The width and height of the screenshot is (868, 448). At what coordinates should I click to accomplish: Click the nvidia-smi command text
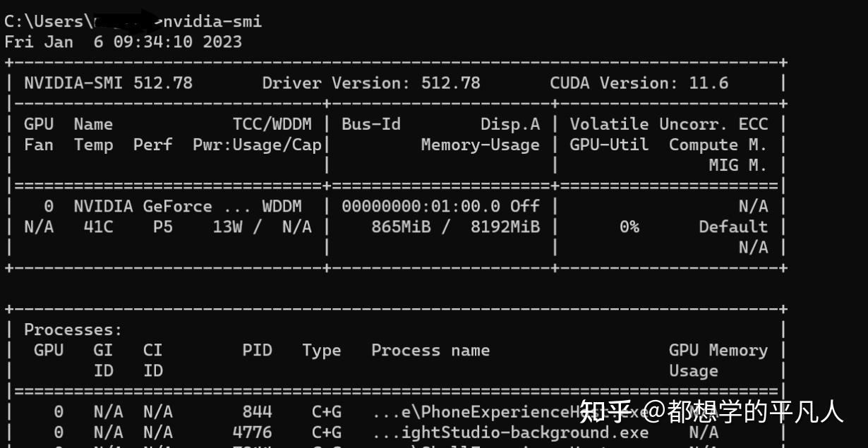pos(212,21)
